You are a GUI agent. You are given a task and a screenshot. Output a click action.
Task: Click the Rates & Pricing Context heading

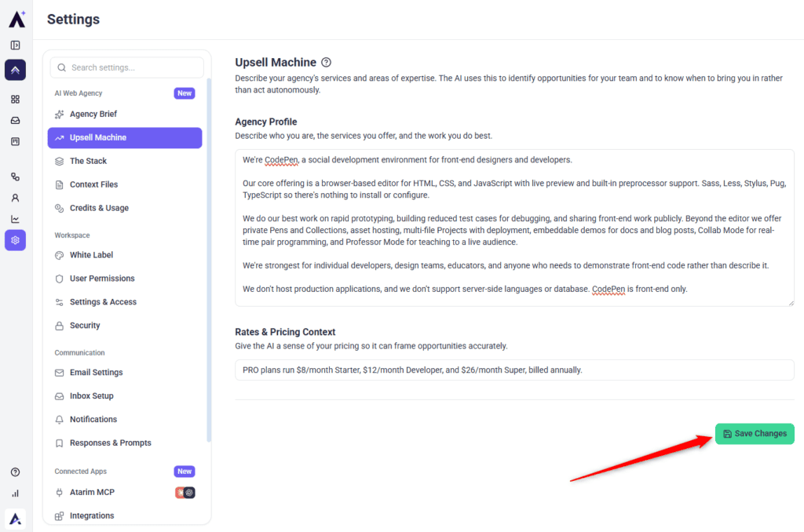coord(285,332)
